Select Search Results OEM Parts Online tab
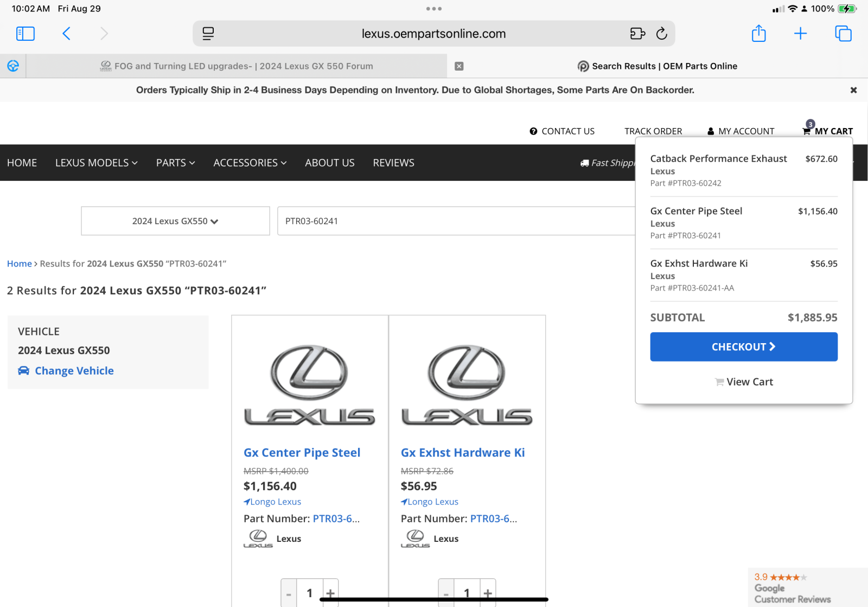The width and height of the screenshot is (868, 607). 658,66
